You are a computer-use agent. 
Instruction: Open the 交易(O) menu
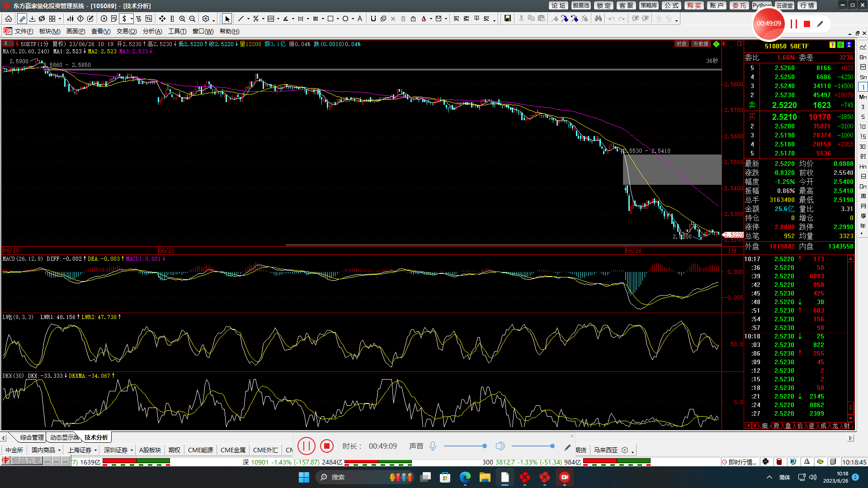[x=127, y=31]
